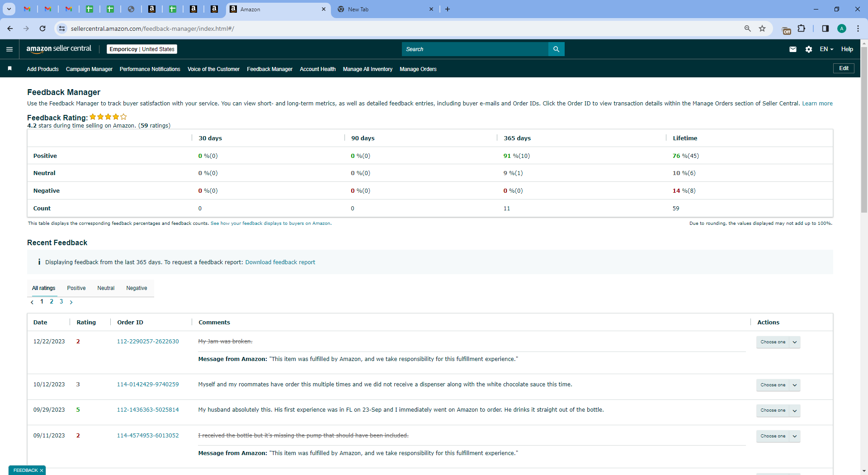The width and height of the screenshot is (868, 475).
Task: Open the Help link in the header
Action: point(847,49)
